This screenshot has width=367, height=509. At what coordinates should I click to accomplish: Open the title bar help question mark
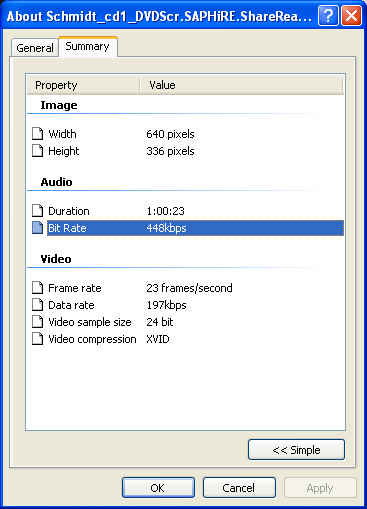[x=328, y=16]
